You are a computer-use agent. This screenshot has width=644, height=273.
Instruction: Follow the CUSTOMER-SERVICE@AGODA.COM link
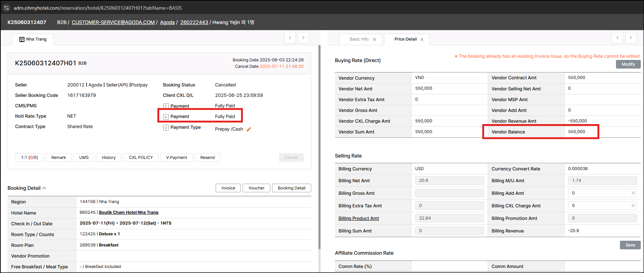113,22
